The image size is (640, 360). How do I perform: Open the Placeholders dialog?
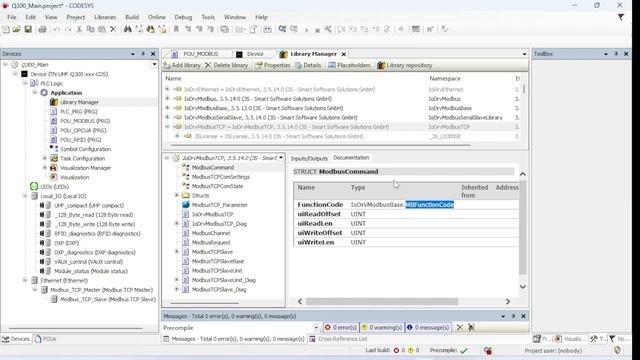[x=349, y=65]
